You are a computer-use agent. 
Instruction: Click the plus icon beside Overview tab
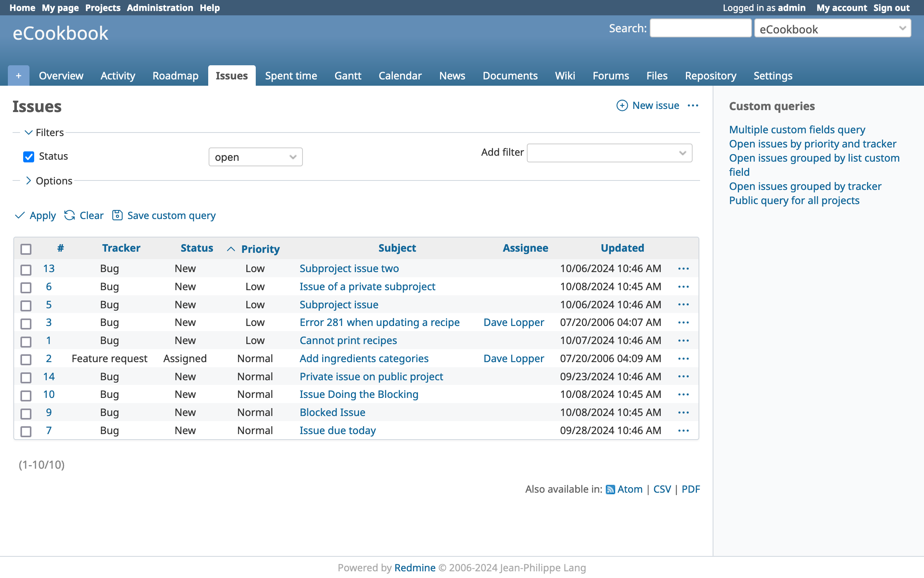pyautogui.click(x=18, y=75)
